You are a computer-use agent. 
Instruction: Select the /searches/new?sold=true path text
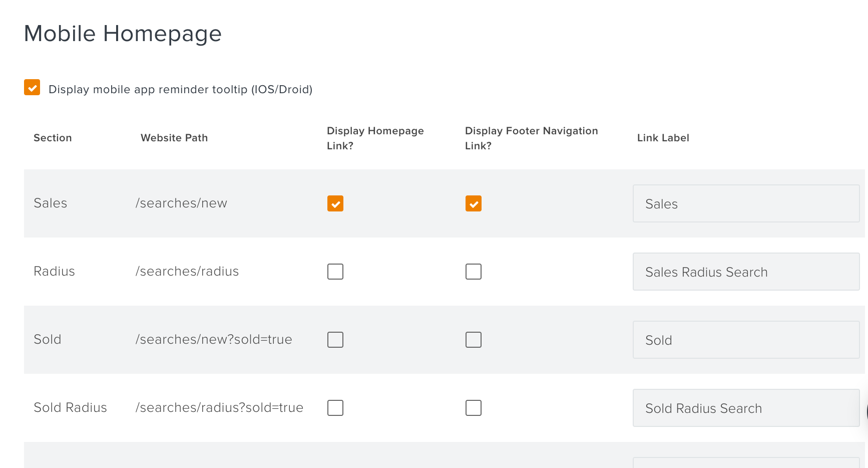214,339
